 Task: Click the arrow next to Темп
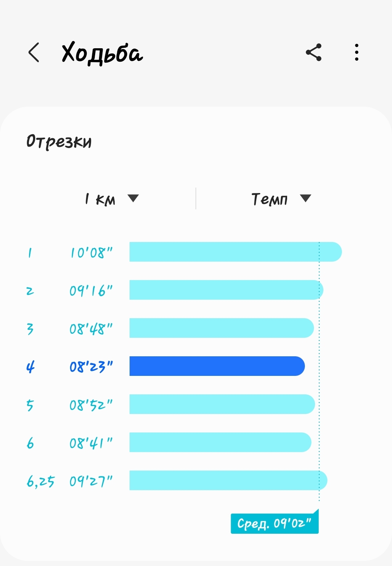pyautogui.click(x=306, y=198)
